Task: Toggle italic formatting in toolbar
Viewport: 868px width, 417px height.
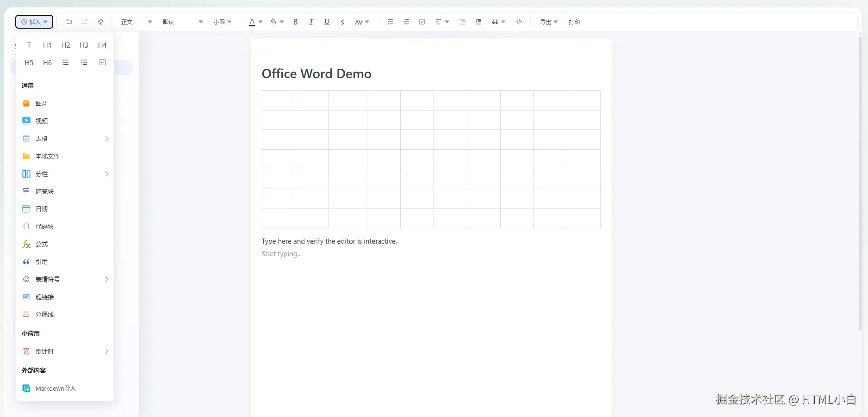Action: (x=311, y=22)
